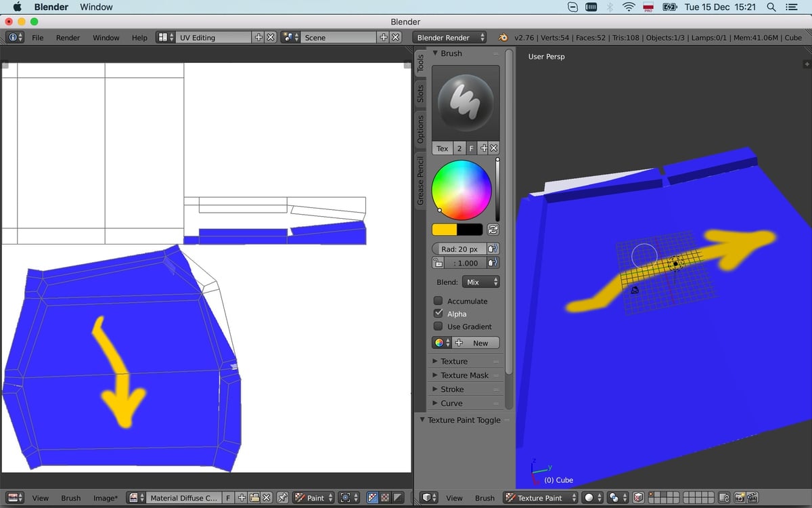Open the editor type selector of the UV editor
The width and height of the screenshot is (812, 508).
point(15,498)
